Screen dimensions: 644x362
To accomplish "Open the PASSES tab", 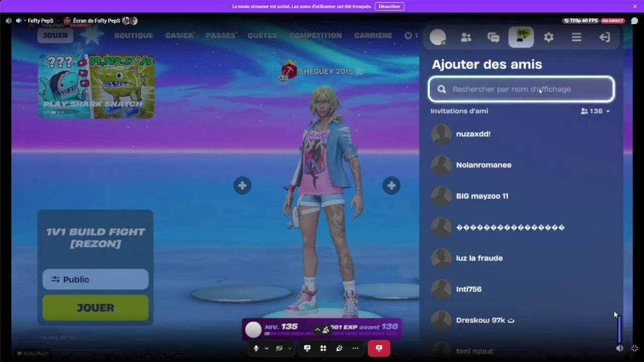I will click(x=220, y=35).
